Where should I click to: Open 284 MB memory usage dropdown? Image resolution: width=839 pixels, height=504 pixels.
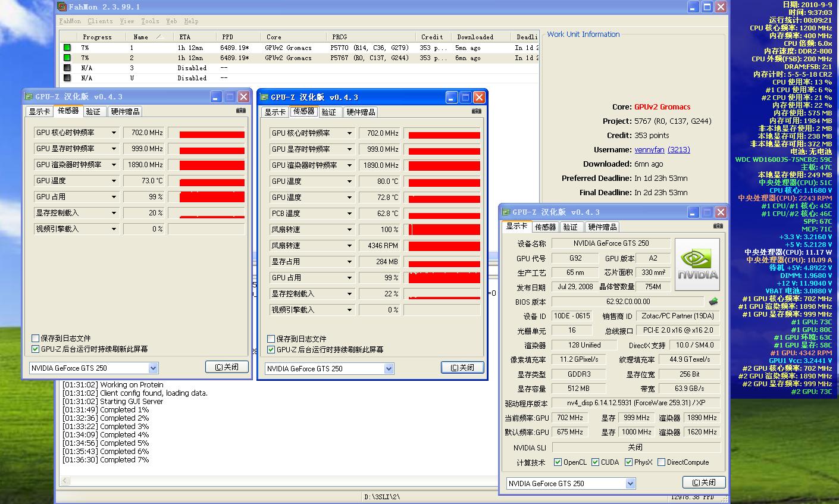349,262
